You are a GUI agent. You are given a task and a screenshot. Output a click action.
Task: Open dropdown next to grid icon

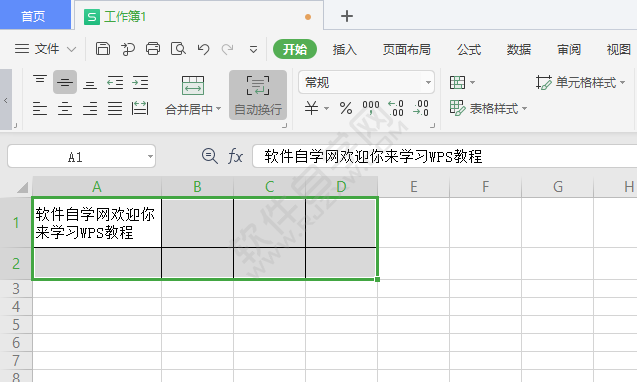[472, 82]
